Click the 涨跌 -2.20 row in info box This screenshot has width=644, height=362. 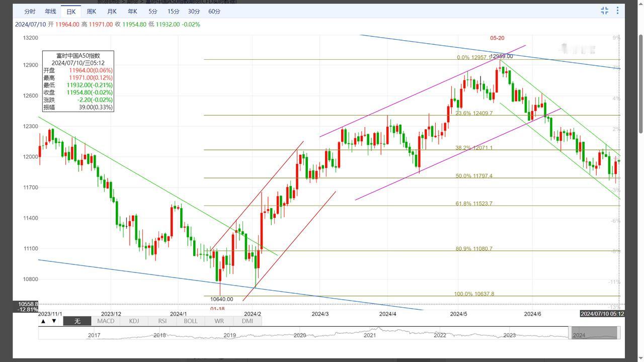(78, 100)
